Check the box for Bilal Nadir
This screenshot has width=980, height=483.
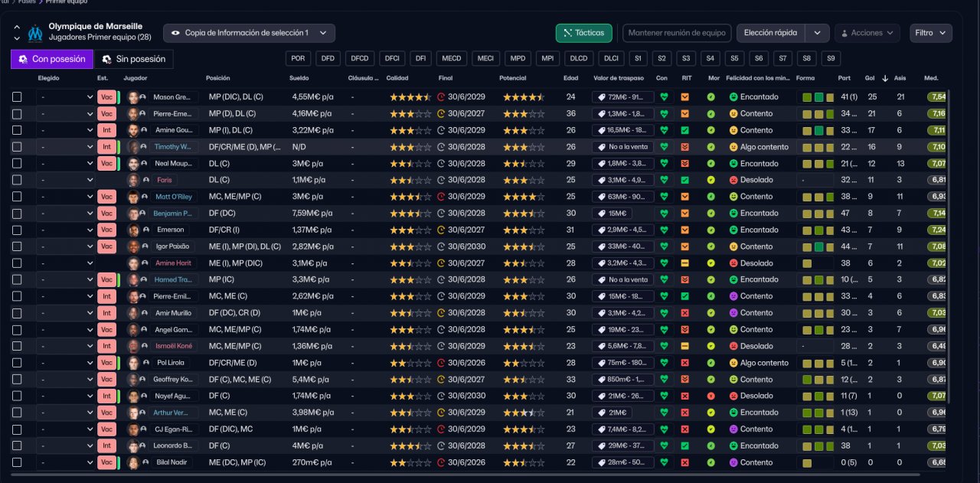click(17, 462)
